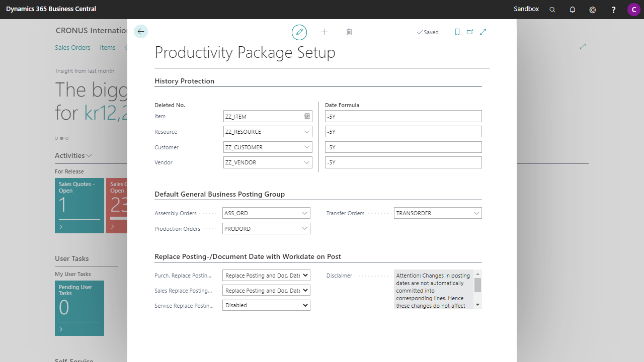Click the bookmark icon in page header

pos(457,32)
